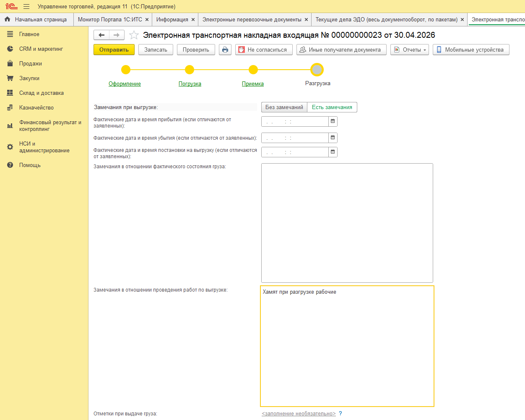Image resolution: width=525 pixels, height=420 pixels.
Task: Click the question mark help icon
Action: click(340, 414)
